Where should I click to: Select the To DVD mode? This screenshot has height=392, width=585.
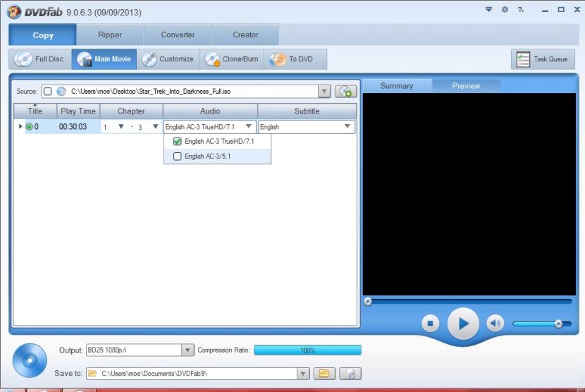[x=295, y=59]
